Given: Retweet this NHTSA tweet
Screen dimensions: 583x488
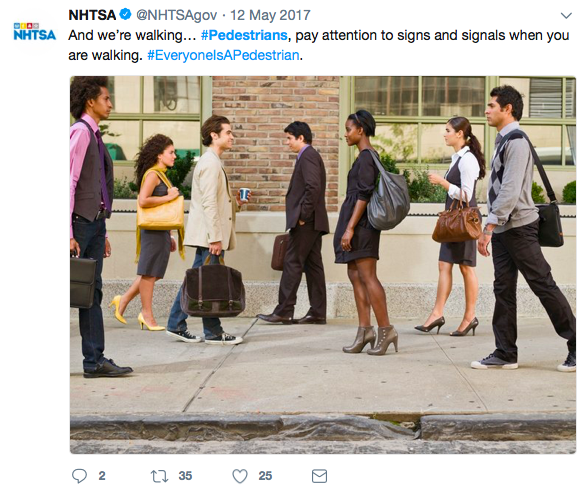Looking at the screenshot, I should click(x=159, y=476).
